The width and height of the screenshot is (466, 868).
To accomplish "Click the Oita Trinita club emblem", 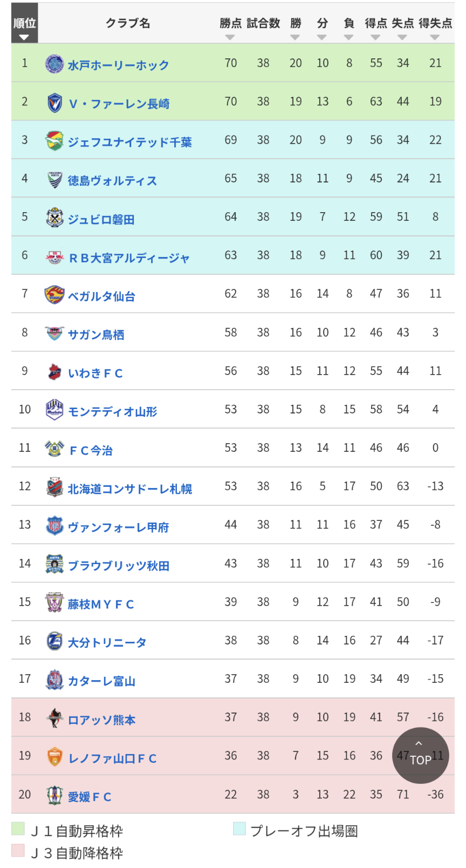I will (x=54, y=641).
